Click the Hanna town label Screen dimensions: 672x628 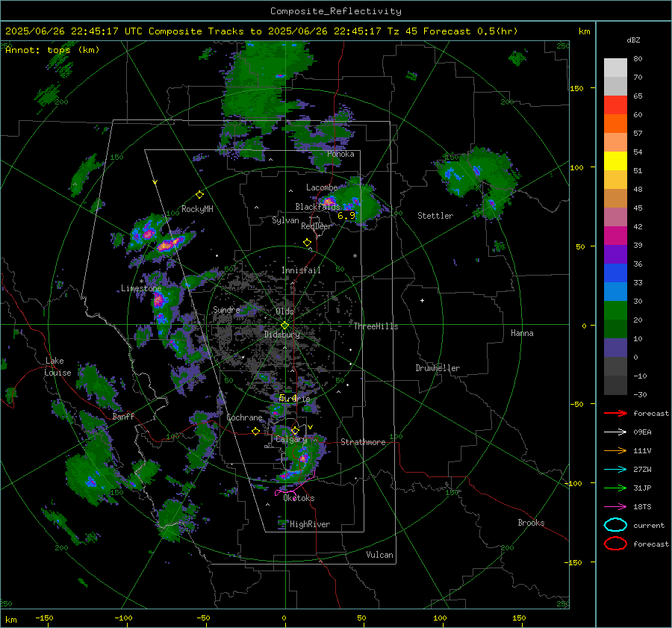point(522,333)
